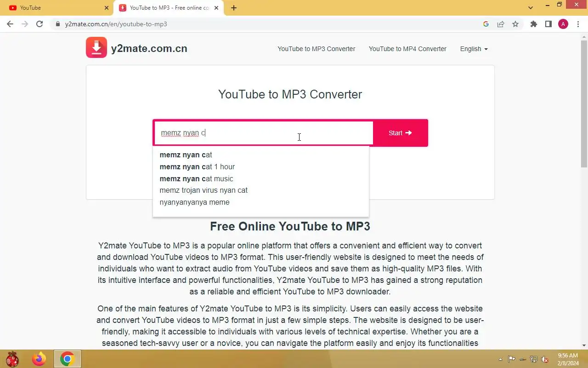Open the profile avatar 'A'

563,24
